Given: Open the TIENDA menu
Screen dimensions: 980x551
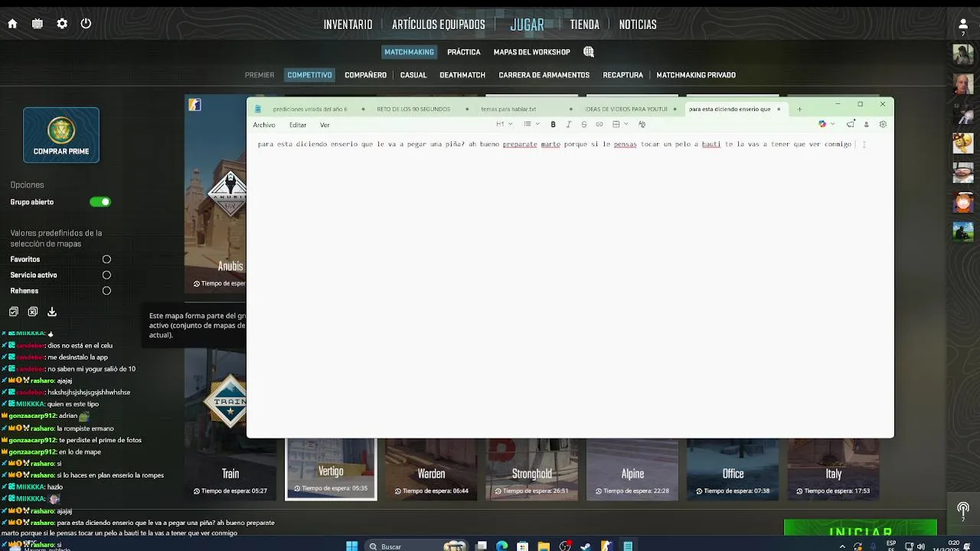Looking at the screenshot, I should pos(584,24).
